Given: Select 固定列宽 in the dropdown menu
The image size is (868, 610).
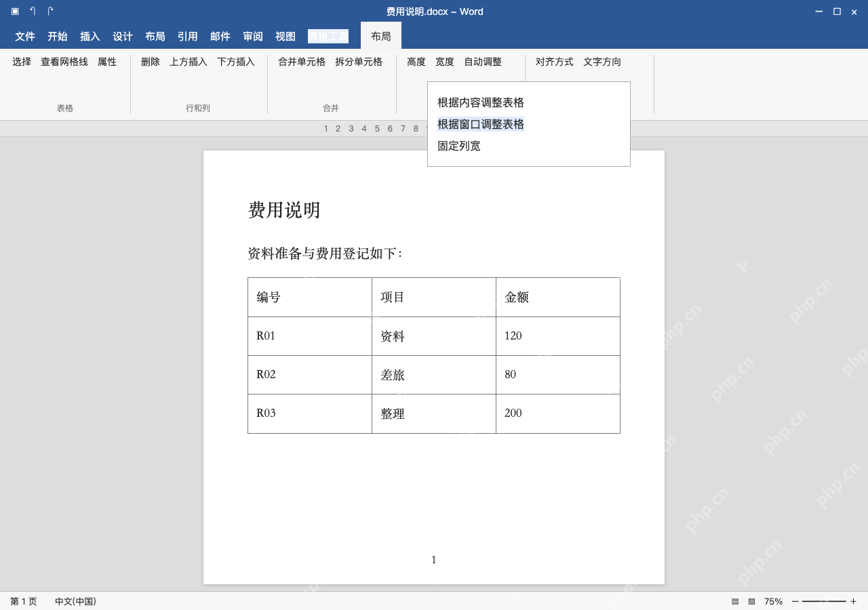Looking at the screenshot, I should (x=459, y=146).
